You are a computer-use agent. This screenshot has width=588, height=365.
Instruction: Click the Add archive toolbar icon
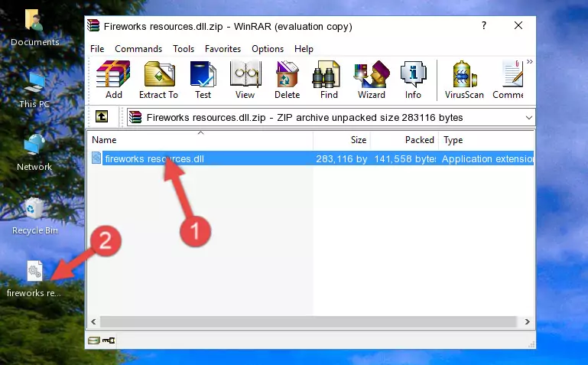[x=113, y=80]
